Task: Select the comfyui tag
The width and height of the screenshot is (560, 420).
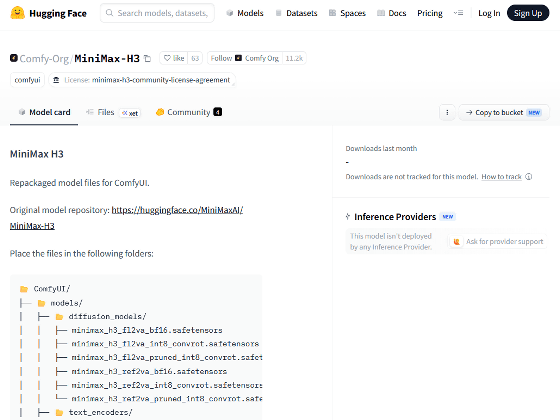Action: pos(28,80)
